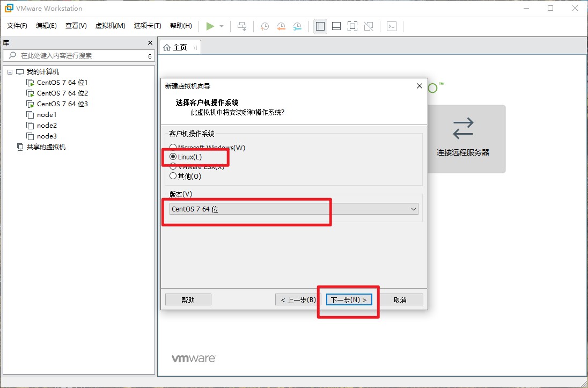588x388 pixels.
Task: Click the < 上一步(B) button
Action: coord(298,300)
